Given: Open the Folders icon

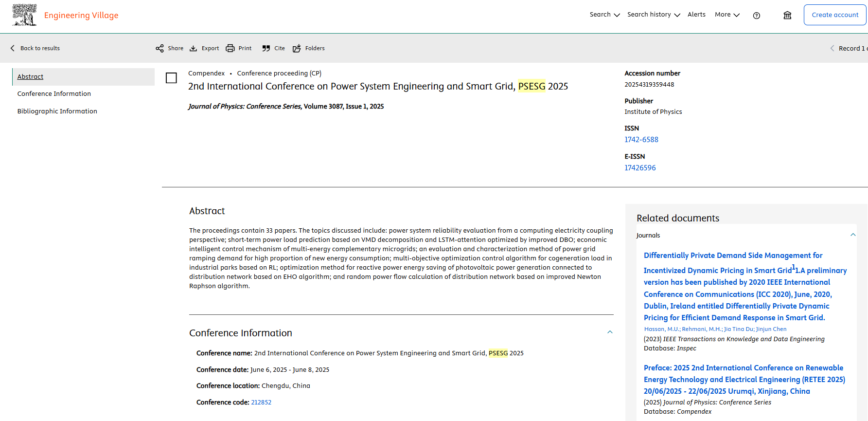Looking at the screenshot, I should click(x=297, y=48).
